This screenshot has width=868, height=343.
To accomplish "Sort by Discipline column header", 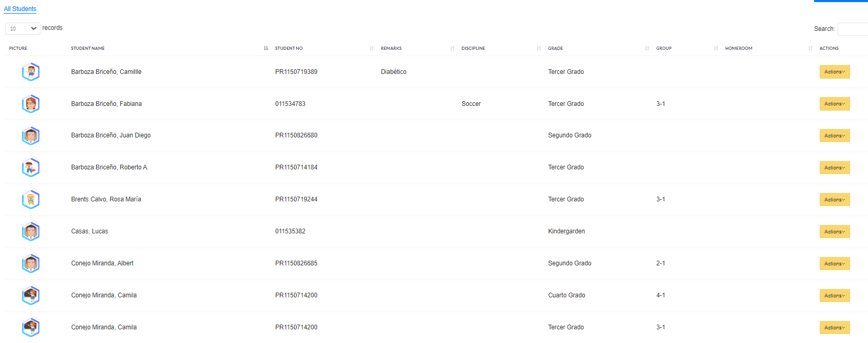I will coord(473,48).
